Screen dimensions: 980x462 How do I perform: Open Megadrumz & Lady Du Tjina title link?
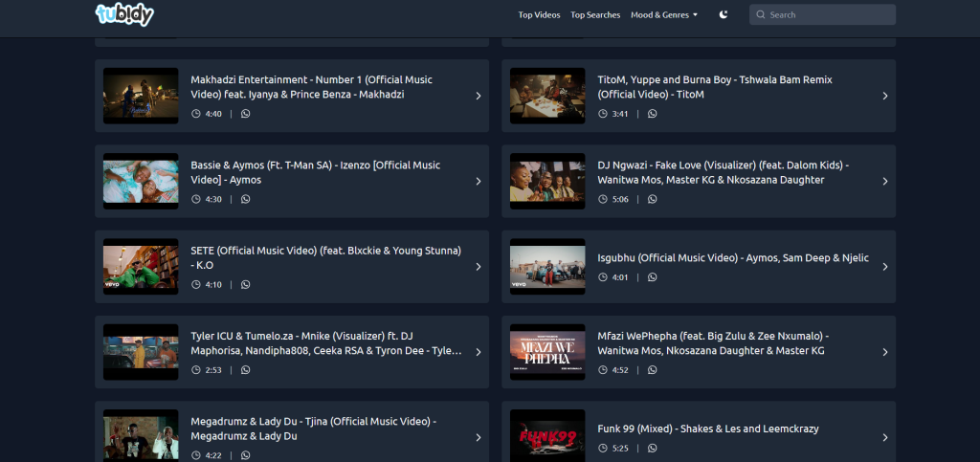tap(313, 429)
